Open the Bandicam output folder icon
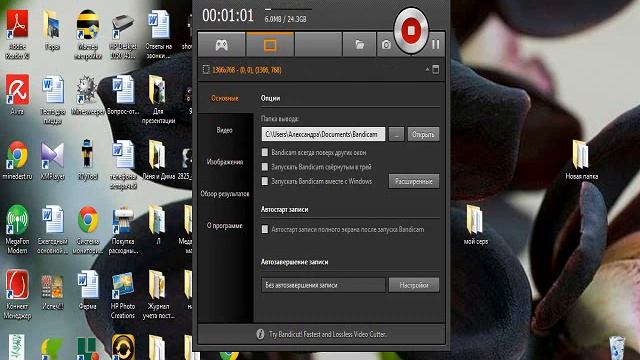640x360 pixels. (359, 45)
